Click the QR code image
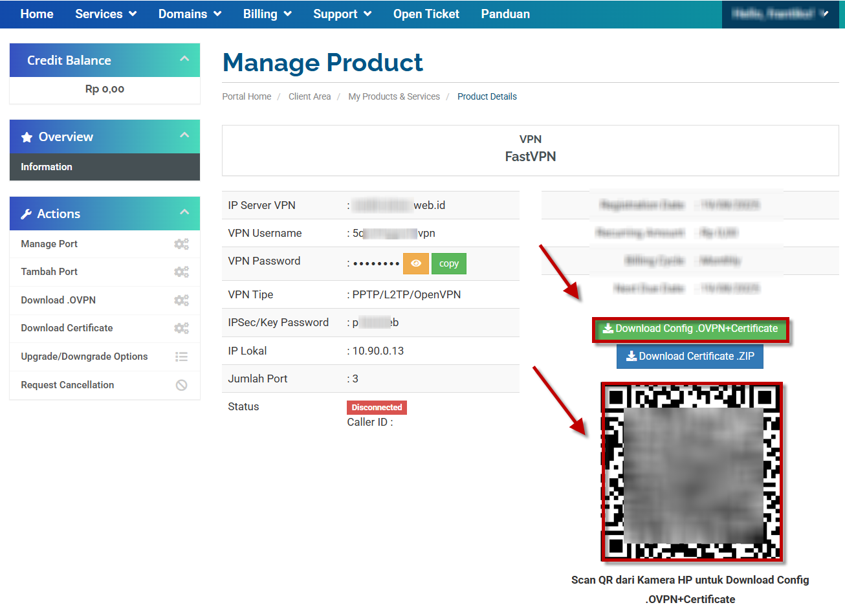Screen dimensions: 845x616 pos(691,471)
